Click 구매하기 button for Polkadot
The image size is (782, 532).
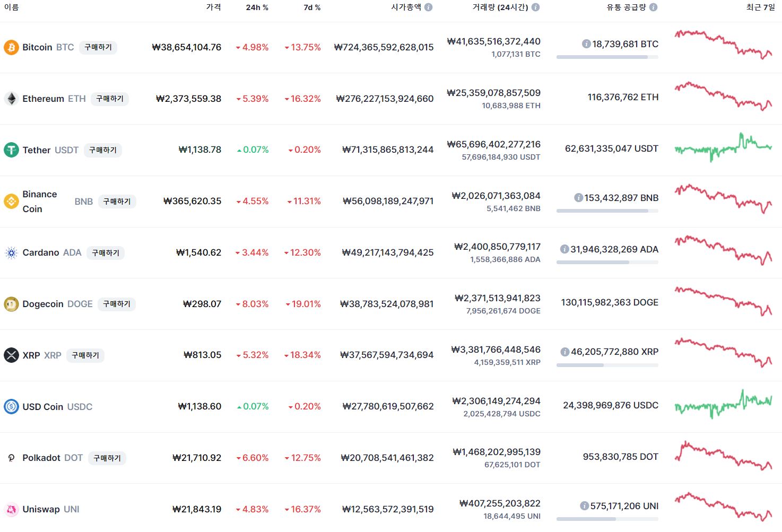pyautogui.click(x=107, y=458)
